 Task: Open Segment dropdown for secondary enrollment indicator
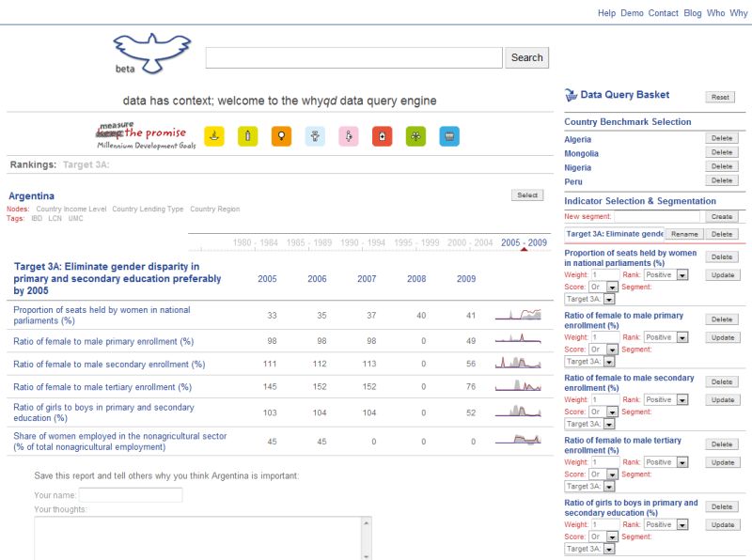(x=589, y=424)
